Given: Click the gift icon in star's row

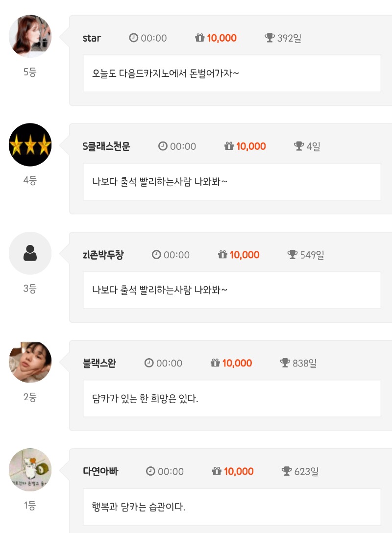Looking at the screenshot, I should coord(199,38).
